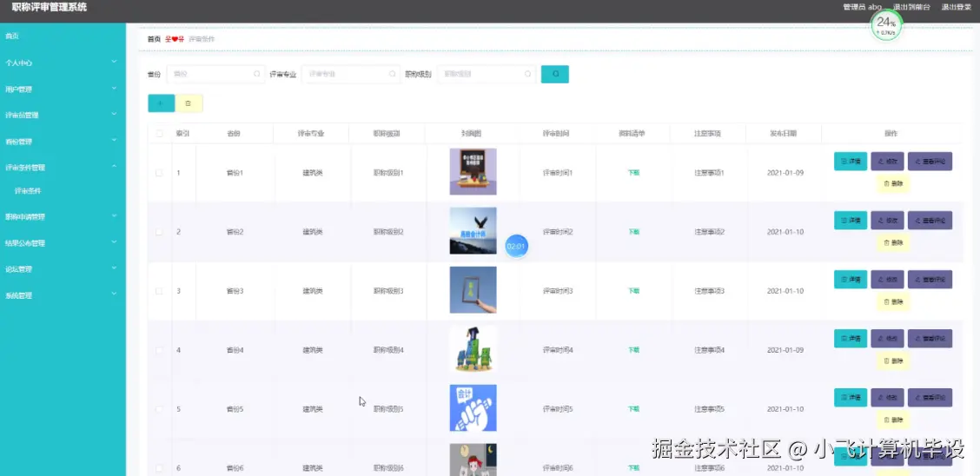Expand the 个人中心 sidebar chevron

click(x=114, y=62)
